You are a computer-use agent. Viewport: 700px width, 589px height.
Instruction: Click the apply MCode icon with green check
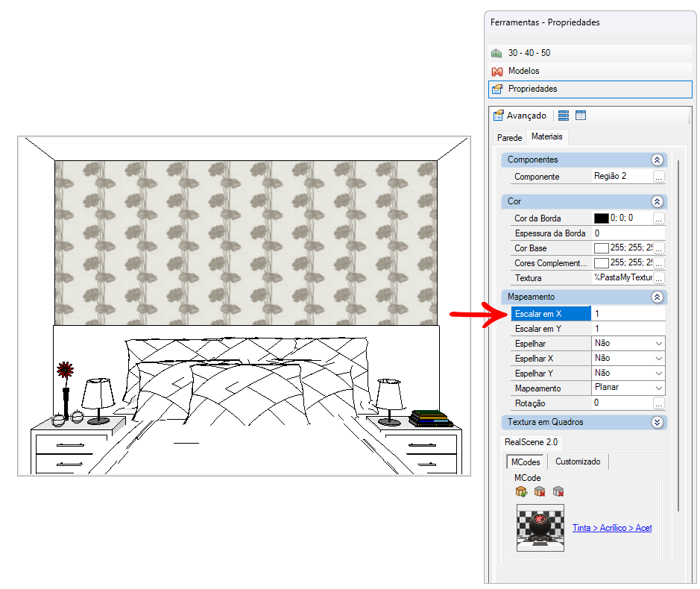(521, 491)
